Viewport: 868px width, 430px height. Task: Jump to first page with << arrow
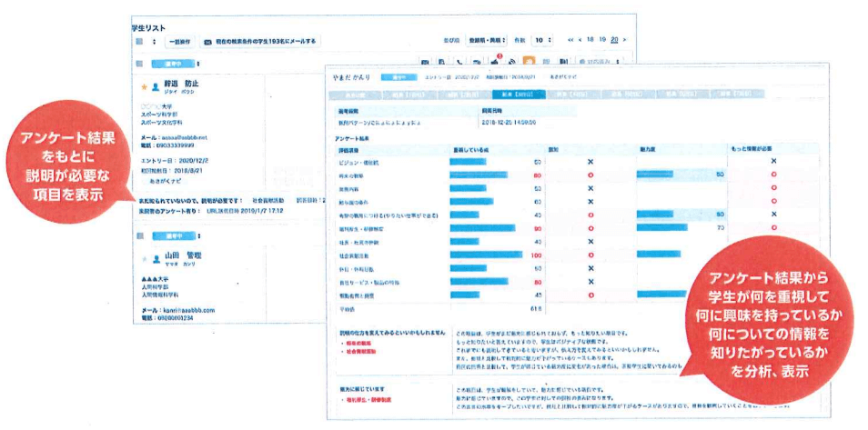[571, 40]
